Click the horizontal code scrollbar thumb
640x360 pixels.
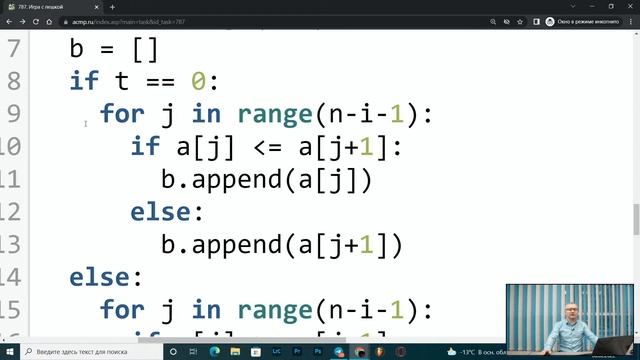point(242,340)
